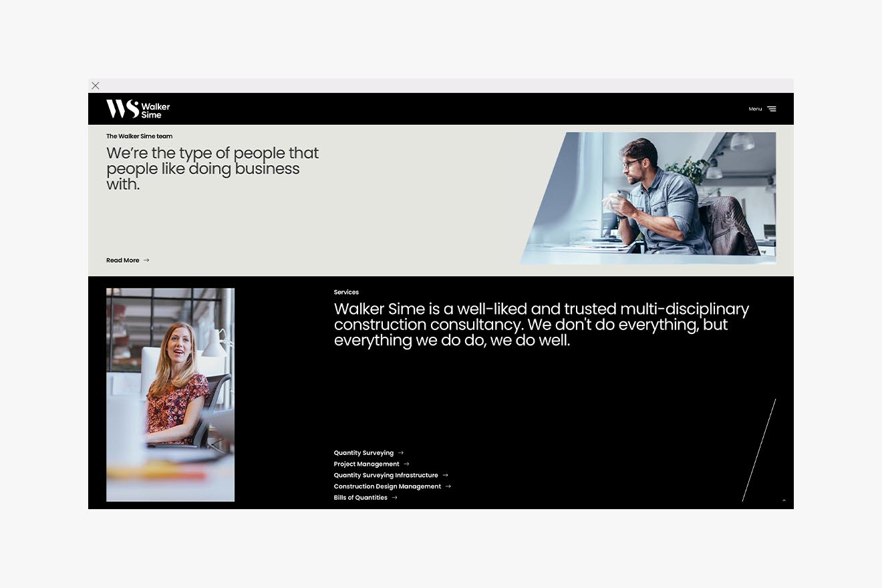Click the 'Walker Sime is a well-liked' headline

541,325
